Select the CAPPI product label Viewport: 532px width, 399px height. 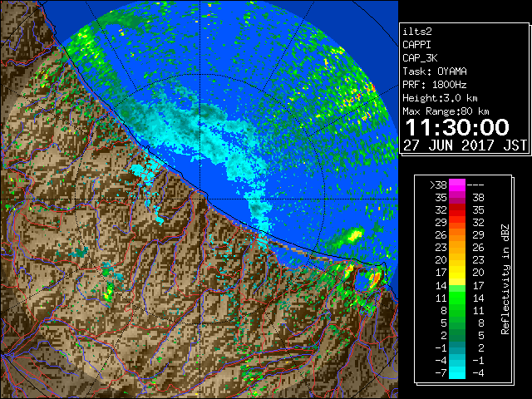(x=416, y=45)
